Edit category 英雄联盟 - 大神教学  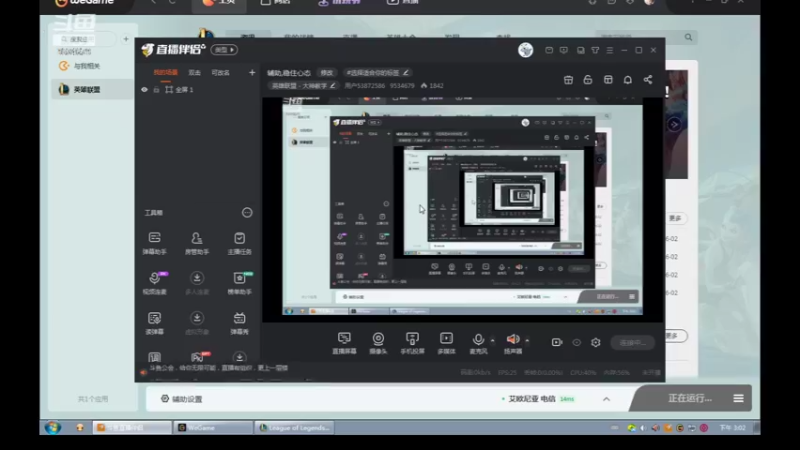(x=303, y=86)
